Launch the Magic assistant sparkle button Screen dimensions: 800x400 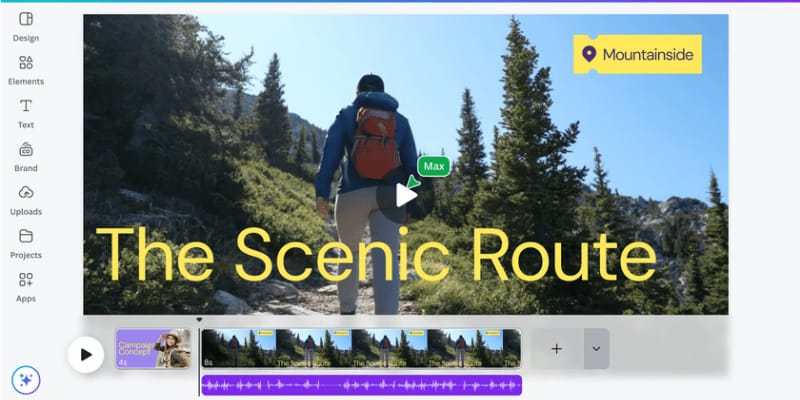(26, 380)
